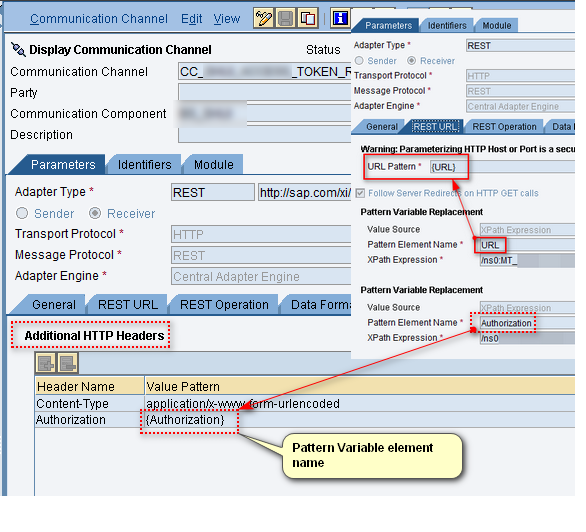Click the URL Pattern {URL} field
Screen dimensions: 586x532
[x=502, y=167]
